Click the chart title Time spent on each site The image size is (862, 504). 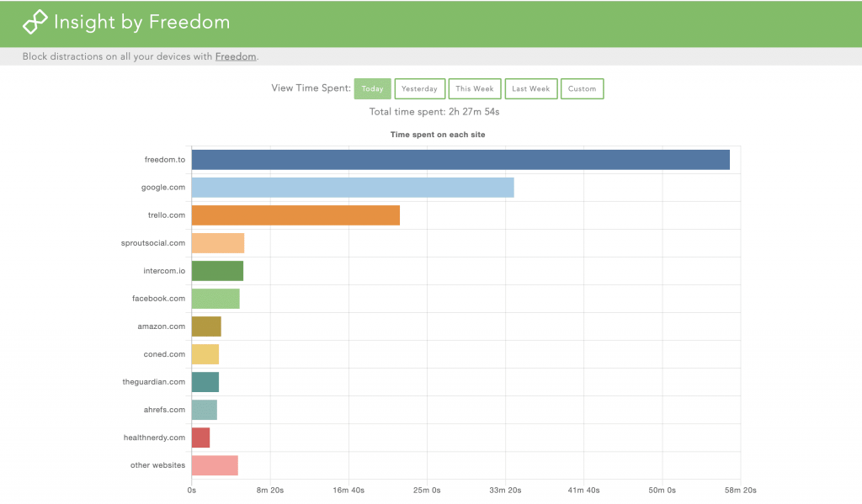click(438, 134)
